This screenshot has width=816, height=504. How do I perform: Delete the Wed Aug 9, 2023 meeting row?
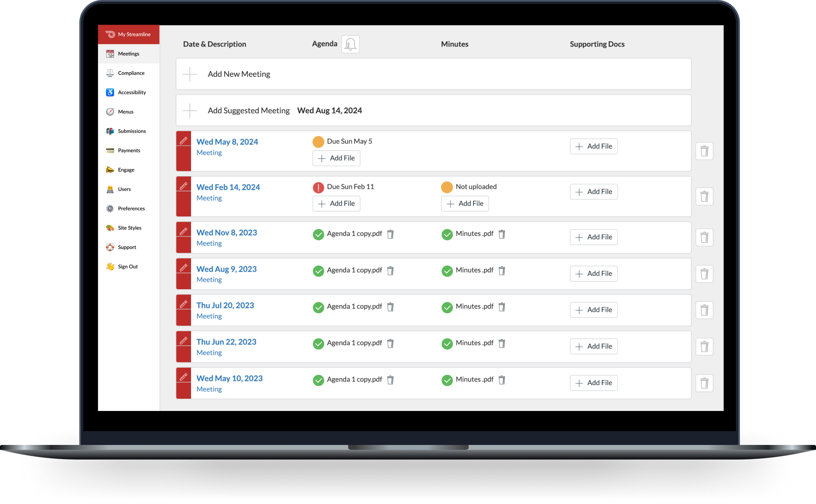coord(704,274)
